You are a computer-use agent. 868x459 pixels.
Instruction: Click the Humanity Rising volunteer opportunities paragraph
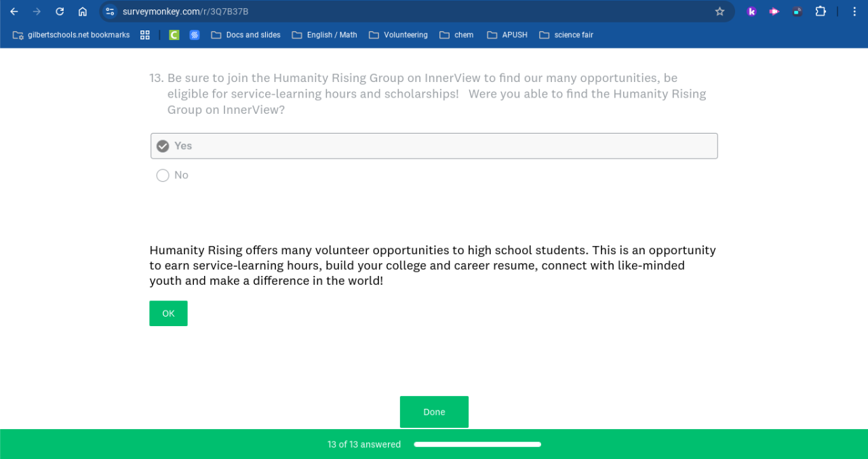coord(433,265)
